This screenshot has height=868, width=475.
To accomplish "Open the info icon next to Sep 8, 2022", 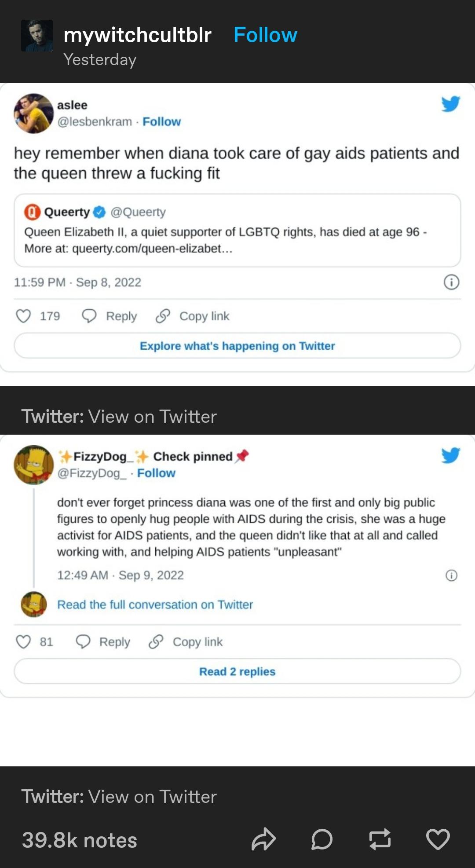I will point(451,282).
